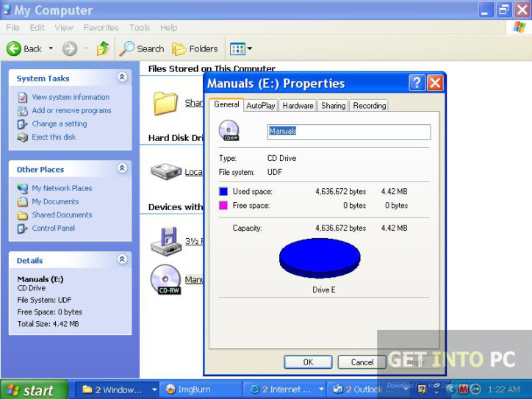Screen dimensions: 532x399
Task: Collapse the Details panel
Action: (x=122, y=259)
